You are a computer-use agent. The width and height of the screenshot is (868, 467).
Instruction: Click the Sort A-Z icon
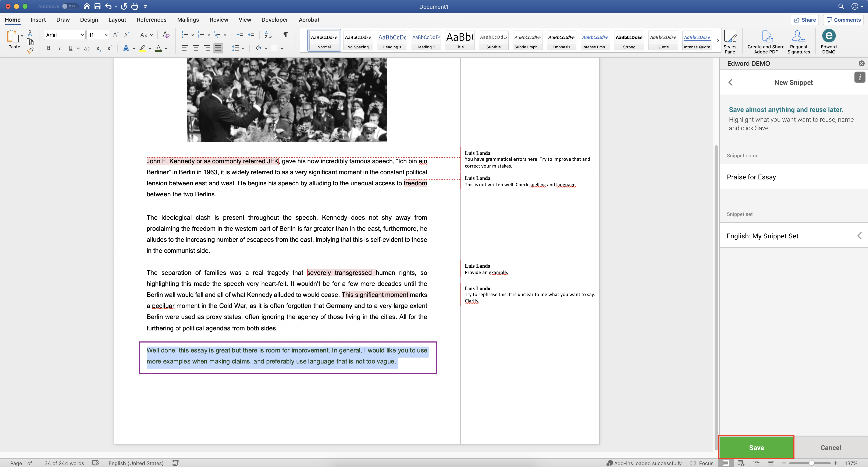tap(268, 35)
